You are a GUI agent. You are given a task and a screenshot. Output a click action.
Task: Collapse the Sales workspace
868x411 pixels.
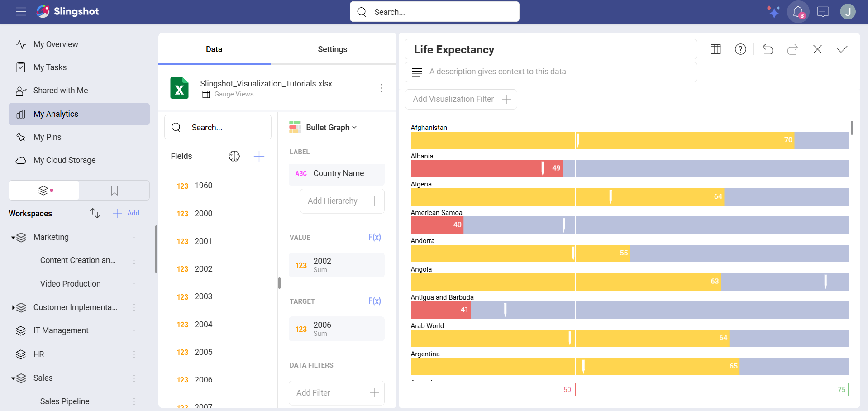pyautogui.click(x=13, y=378)
